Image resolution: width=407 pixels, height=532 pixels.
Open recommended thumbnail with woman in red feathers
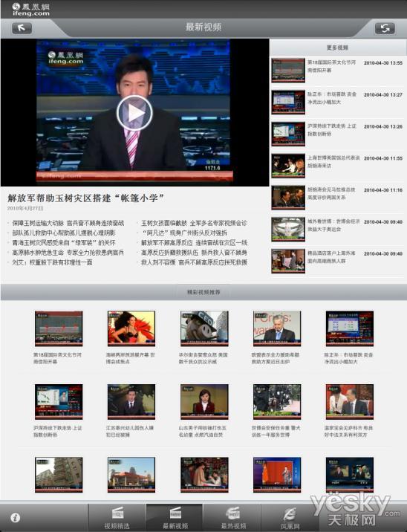pos(131,328)
